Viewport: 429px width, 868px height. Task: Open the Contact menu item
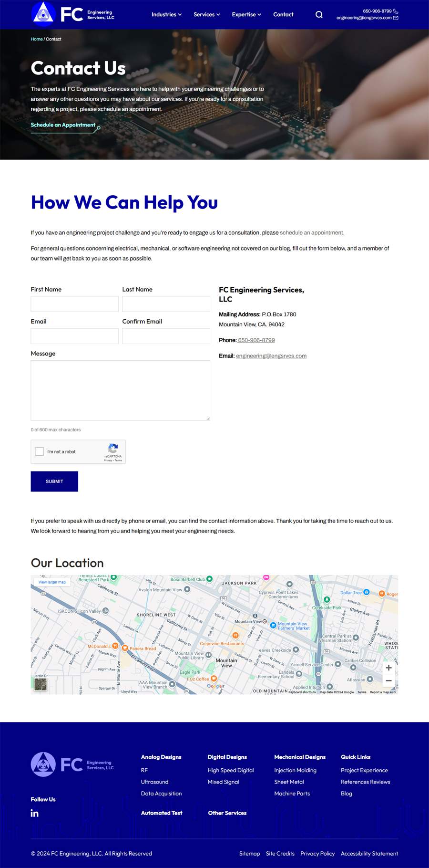tap(283, 15)
